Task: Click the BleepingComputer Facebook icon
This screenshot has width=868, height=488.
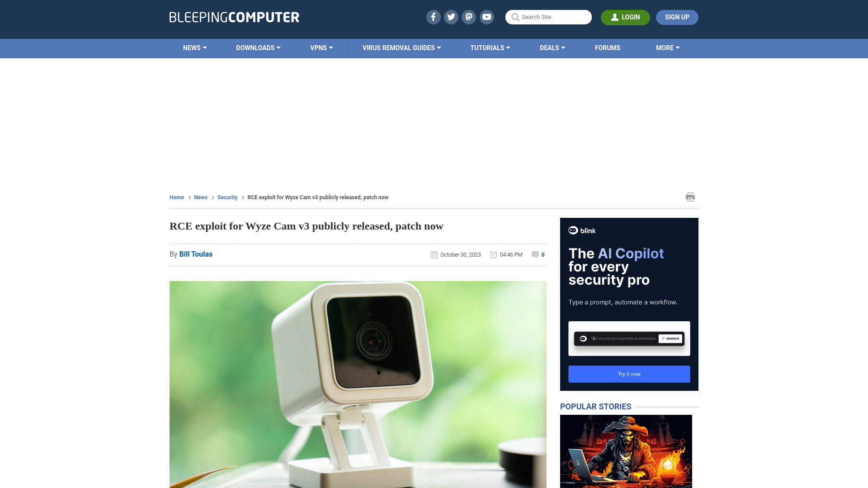Action: pyautogui.click(x=434, y=17)
